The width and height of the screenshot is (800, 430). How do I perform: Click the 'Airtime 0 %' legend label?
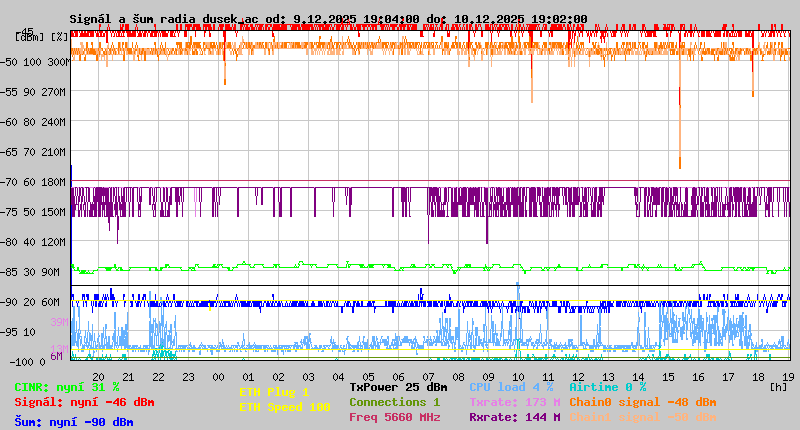tap(608, 387)
